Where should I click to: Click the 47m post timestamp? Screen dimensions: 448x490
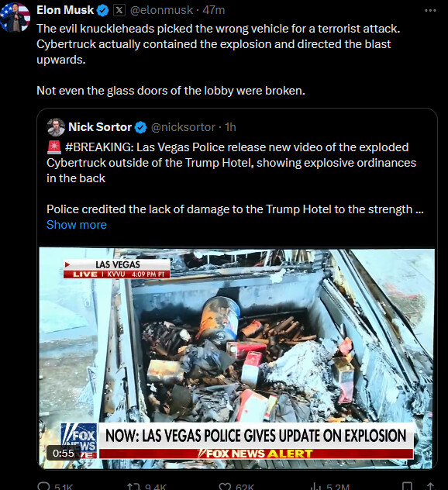pos(214,10)
